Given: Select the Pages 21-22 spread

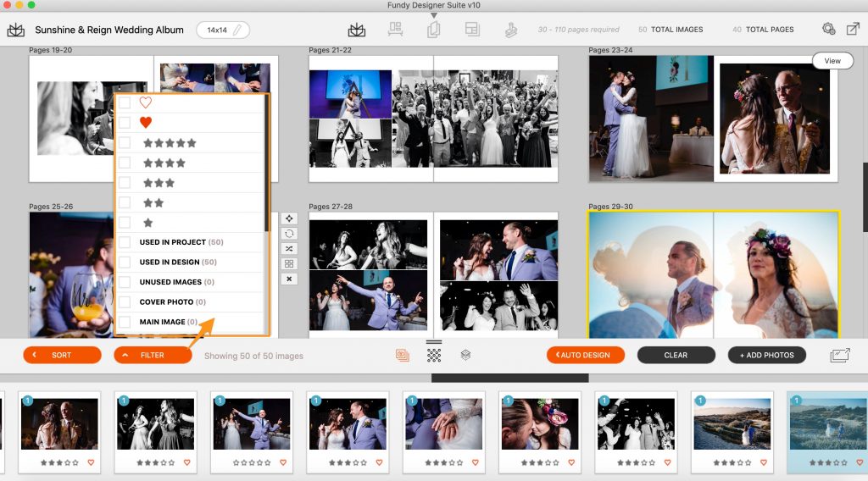Looking at the screenshot, I should 433,119.
